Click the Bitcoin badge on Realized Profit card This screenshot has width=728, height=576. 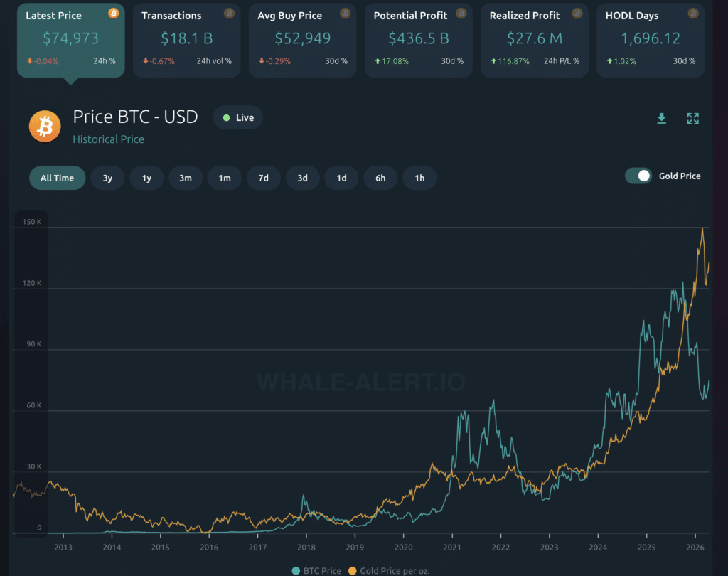pyautogui.click(x=577, y=13)
